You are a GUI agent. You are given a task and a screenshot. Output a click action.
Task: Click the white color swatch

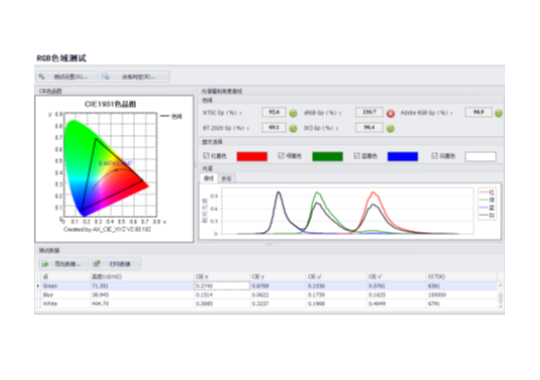pos(481,156)
